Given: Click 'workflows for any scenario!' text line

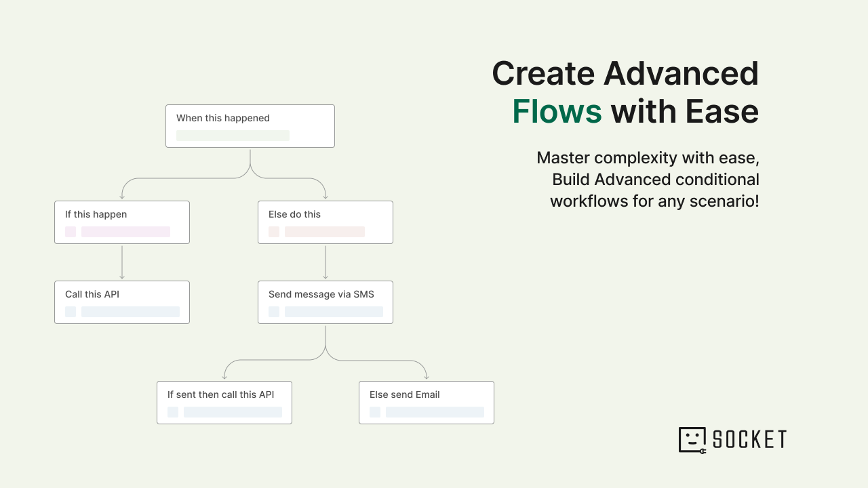Looking at the screenshot, I should pos(654,201).
